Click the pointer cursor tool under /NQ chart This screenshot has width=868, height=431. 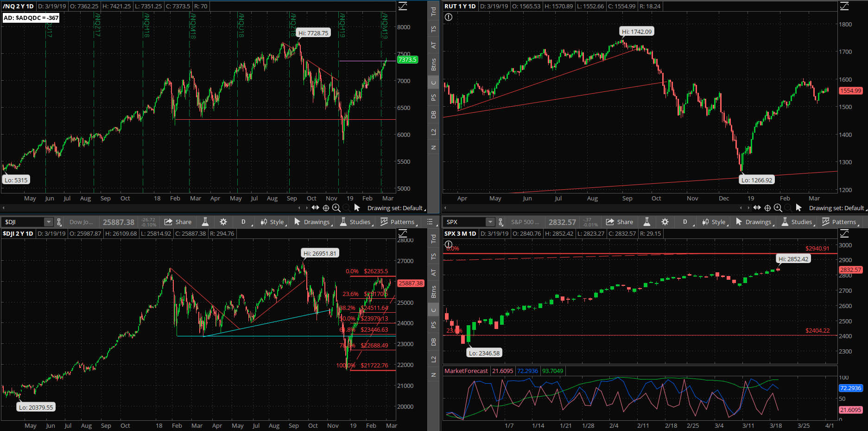(357, 207)
